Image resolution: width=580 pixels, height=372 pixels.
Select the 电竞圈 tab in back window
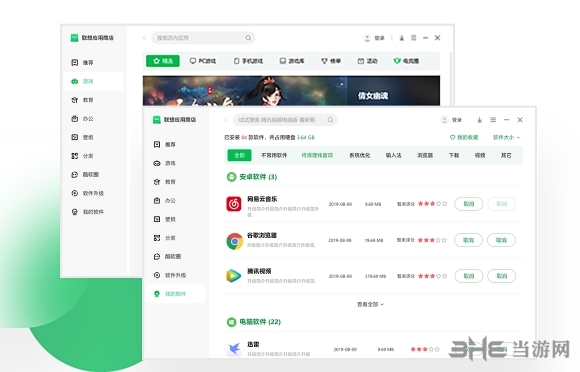[x=406, y=61]
